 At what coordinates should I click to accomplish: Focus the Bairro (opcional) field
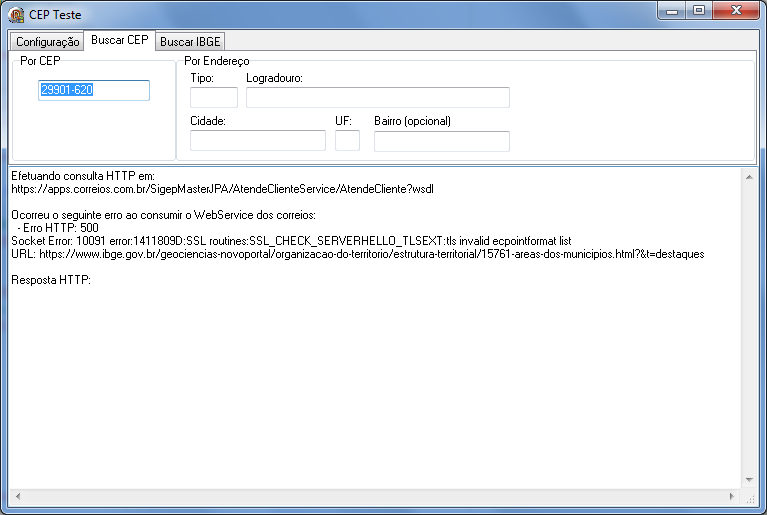tap(442, 141)
